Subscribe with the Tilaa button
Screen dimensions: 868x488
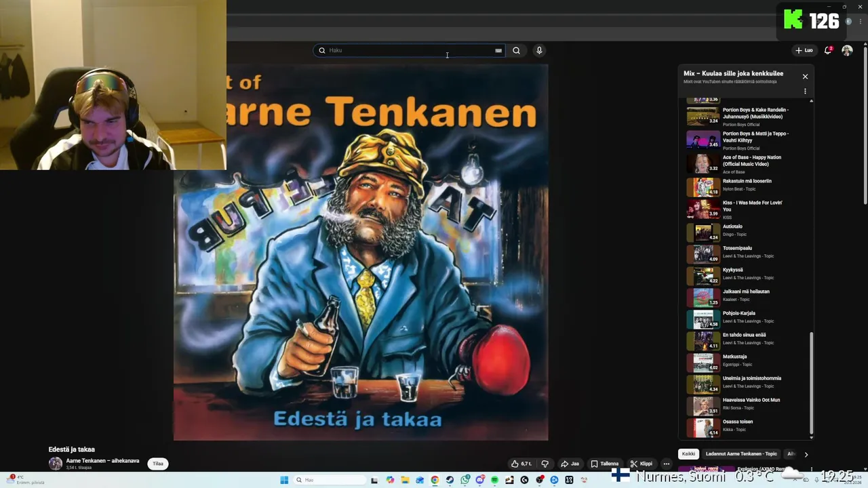click(158, 464)
